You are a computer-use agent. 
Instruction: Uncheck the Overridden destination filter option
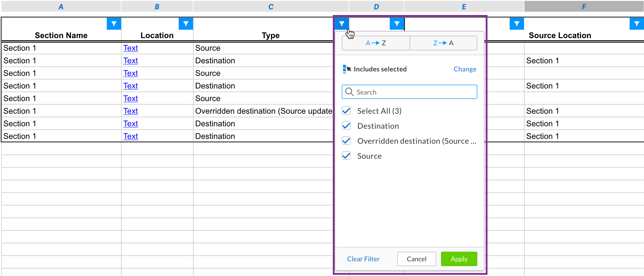(x=346, y=141)
